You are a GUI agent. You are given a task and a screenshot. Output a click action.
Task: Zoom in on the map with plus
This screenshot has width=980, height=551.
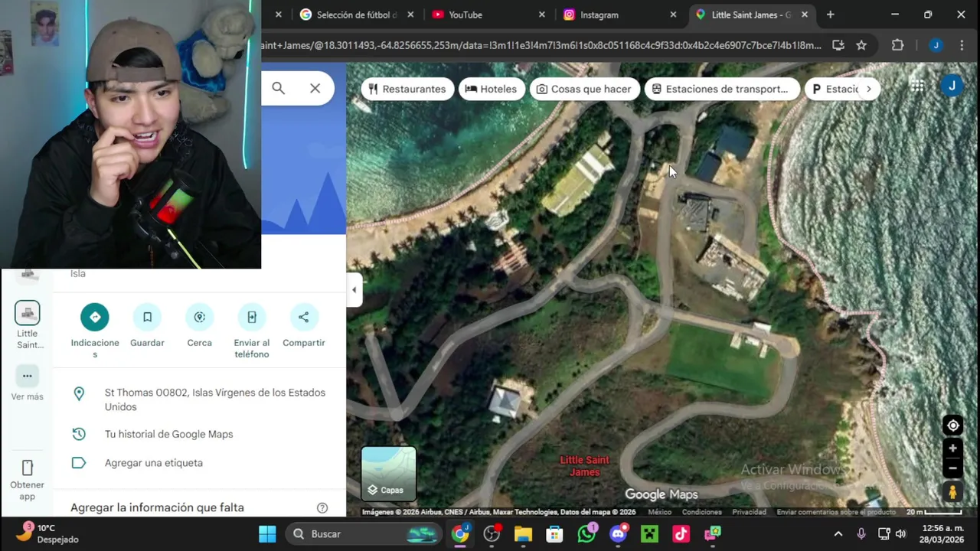(x=952, y=448)
